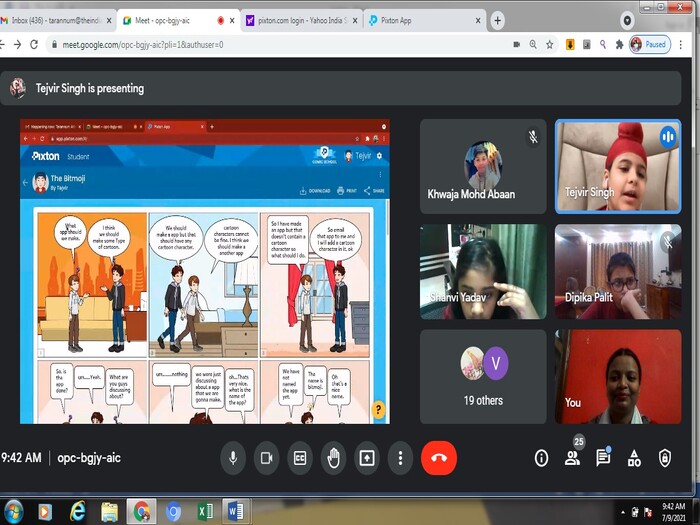Screen dimensions: 700x525
Task: Leave the call with red hang-up button
Action: pos(439,458)
